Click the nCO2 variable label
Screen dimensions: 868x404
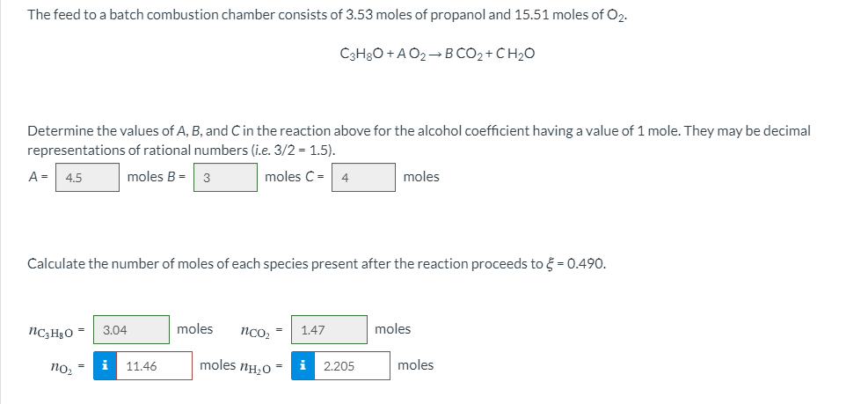(x=256, y=332)
